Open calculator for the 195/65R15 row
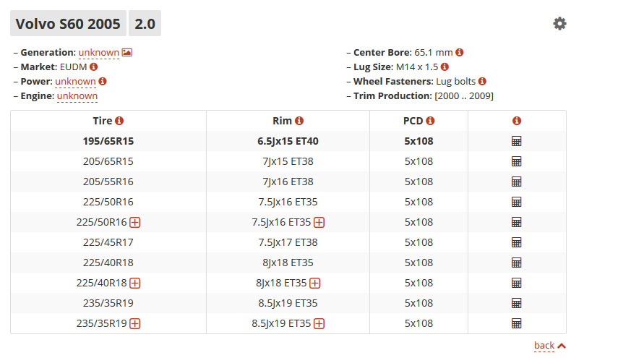 [516, 141]
